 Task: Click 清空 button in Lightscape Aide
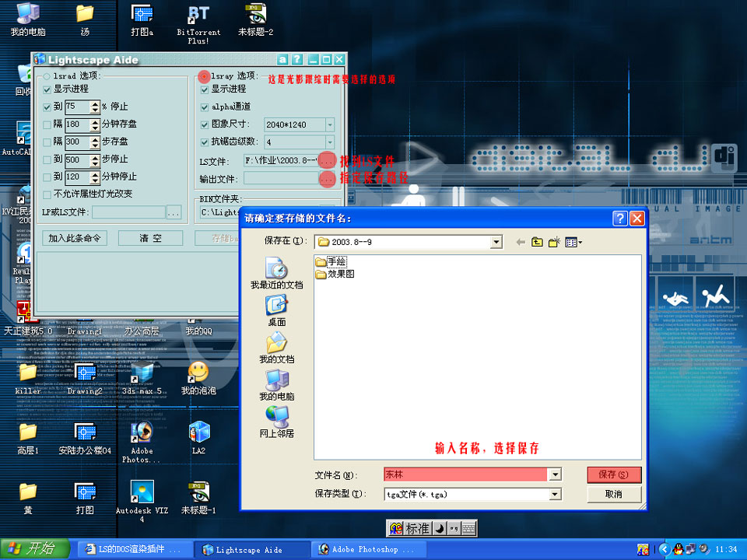[x=150, y=238]
